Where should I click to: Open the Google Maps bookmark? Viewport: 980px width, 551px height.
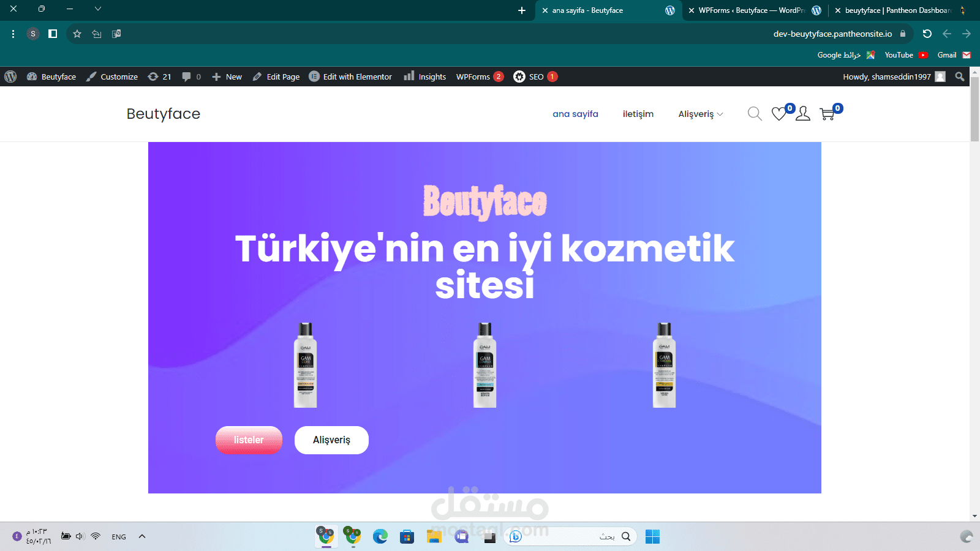846,55
